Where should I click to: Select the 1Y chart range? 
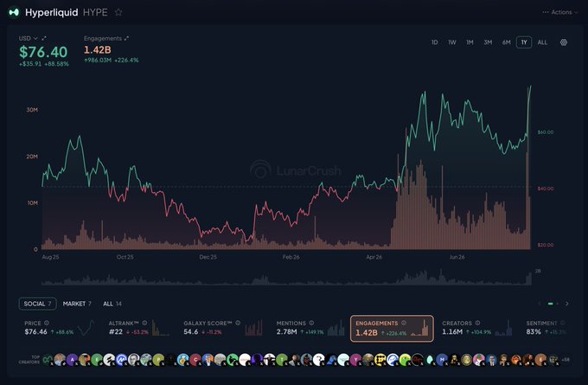coord(524,42)
